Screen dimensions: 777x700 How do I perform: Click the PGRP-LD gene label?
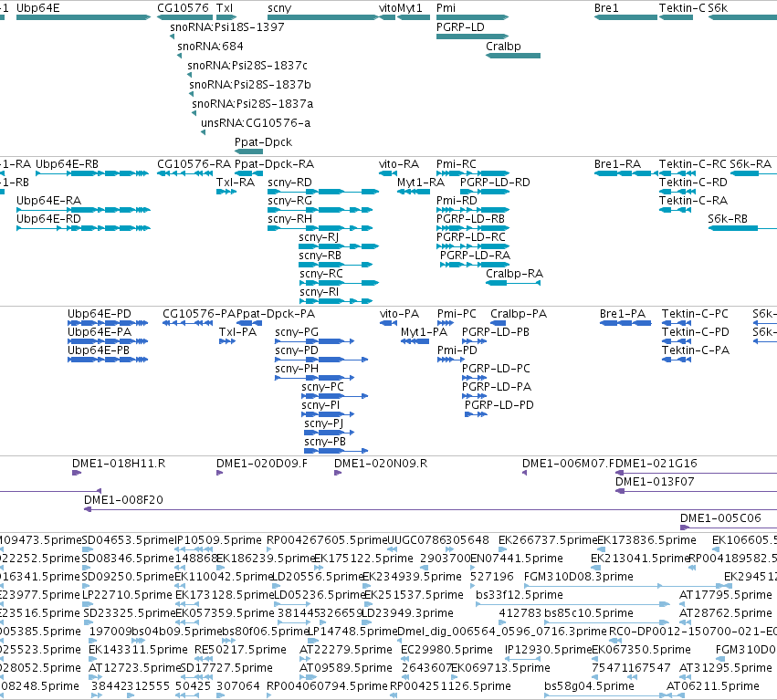[x=460, y=27]
